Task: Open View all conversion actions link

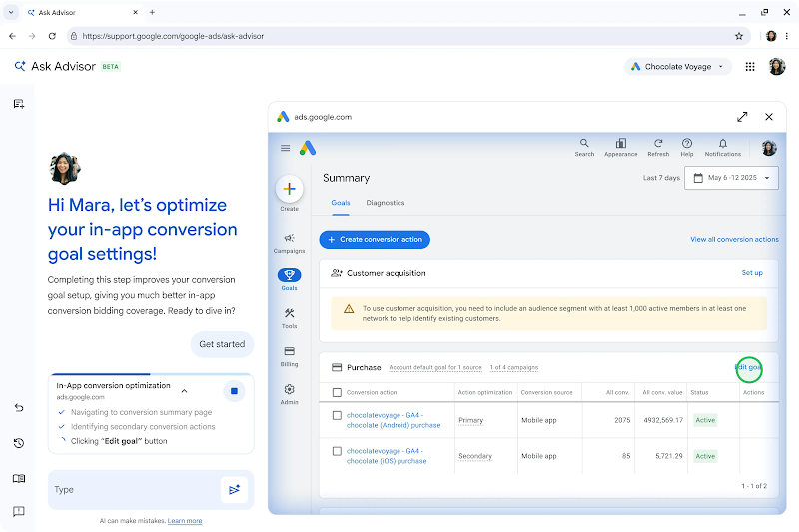Action: 734,239
